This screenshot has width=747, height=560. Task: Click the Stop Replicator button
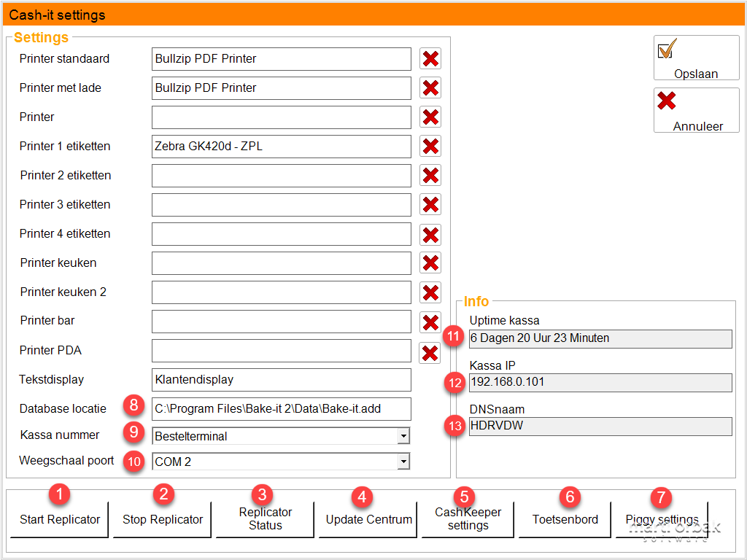163,519
